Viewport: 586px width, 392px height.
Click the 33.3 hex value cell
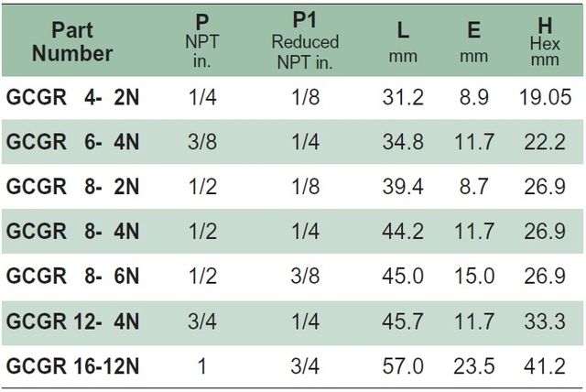click(x=545, y=321)
